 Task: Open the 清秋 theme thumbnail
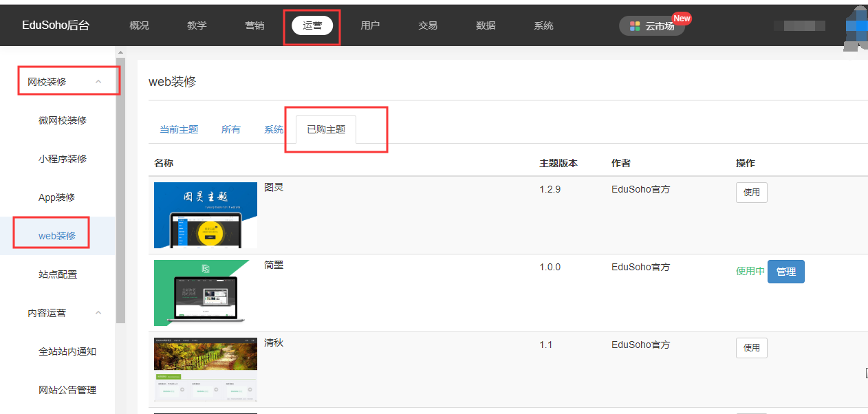(x=205, y=369)
